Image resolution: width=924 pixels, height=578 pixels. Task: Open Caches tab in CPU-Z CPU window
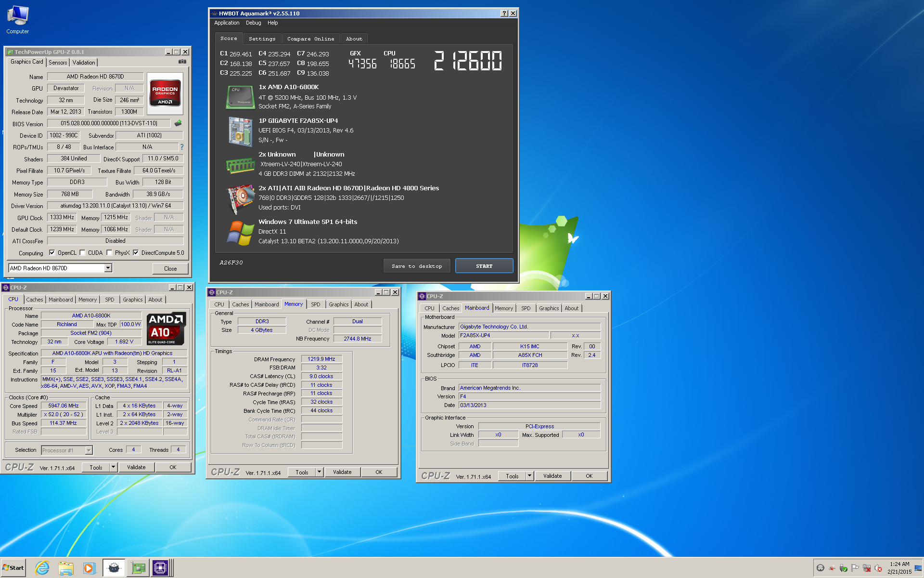coord(35,300)
